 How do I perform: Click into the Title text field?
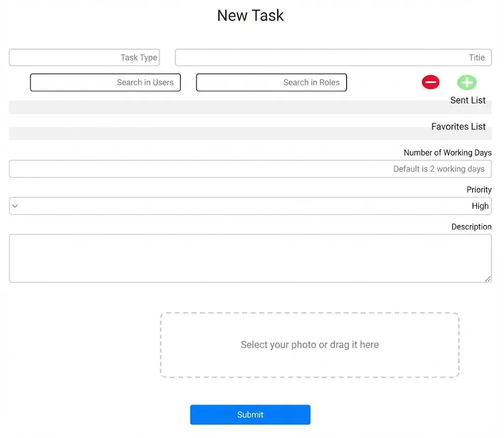pos(333,58)
